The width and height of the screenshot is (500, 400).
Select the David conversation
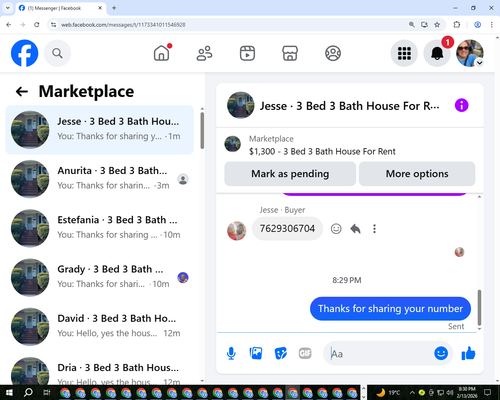coord(100,327)
